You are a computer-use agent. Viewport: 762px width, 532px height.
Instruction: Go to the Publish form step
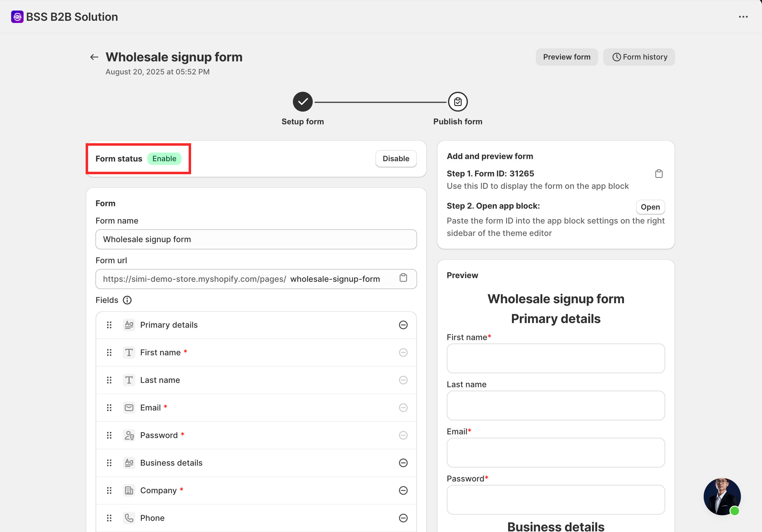pos(457,102)
